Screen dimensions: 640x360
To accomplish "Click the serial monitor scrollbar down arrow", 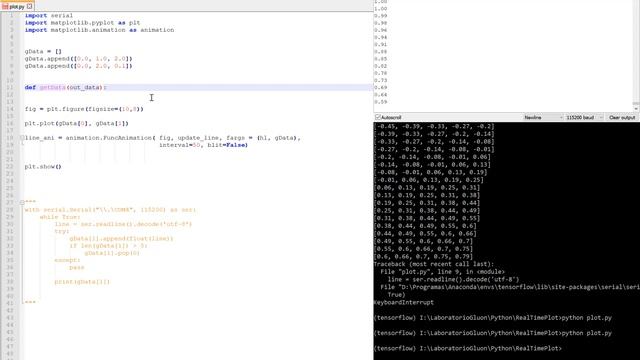I will (x=636, y=108).
